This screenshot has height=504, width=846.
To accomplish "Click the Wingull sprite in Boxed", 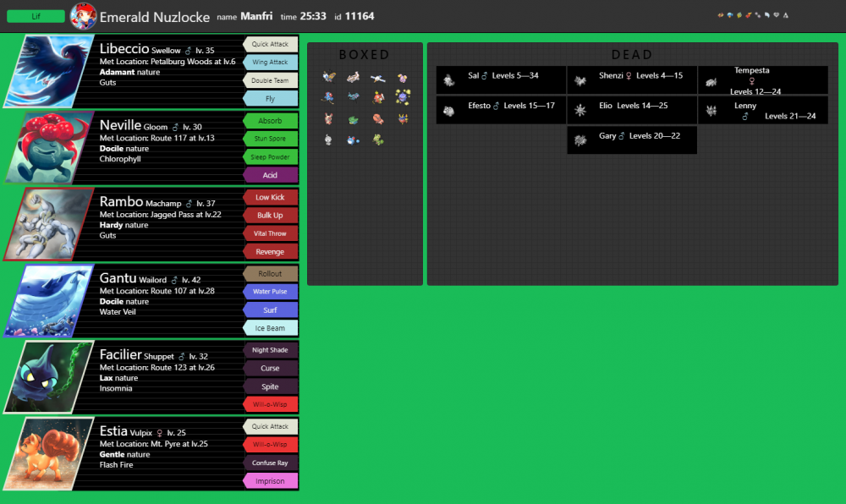I will [x=378, y=79].
